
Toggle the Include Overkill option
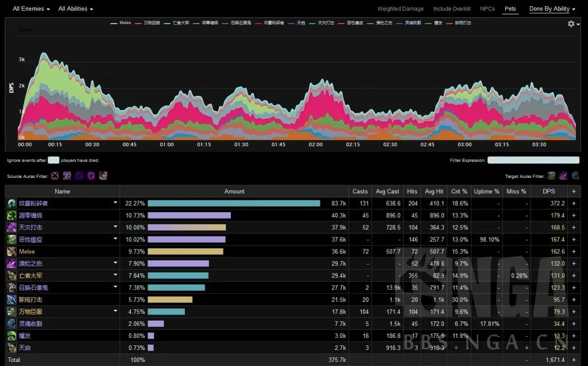(x=451, y=9)
